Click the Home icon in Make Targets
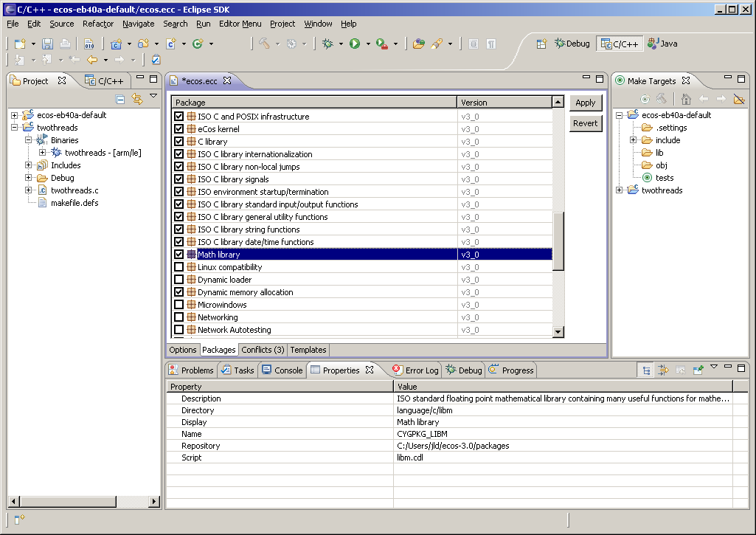Image resolution: width=756 pixels, height=535 pixels. click(x=686, y=100)
